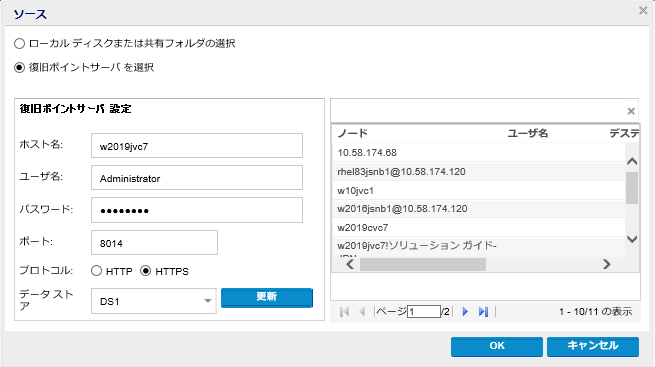This screenshot has width=655, height=367.
Task: Click the horizontal scroll left arrow
Action: (x=350, y=264)
